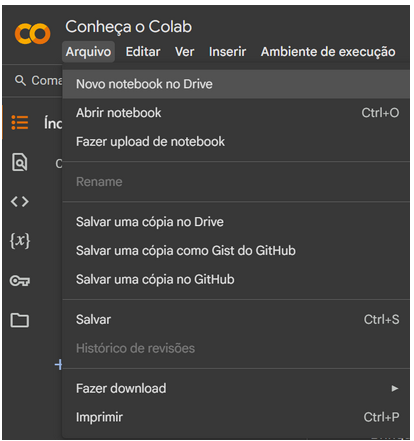Open the variables {x} panel icon
This screenshot has width=414, height=441.
click(x=20, y=240)
